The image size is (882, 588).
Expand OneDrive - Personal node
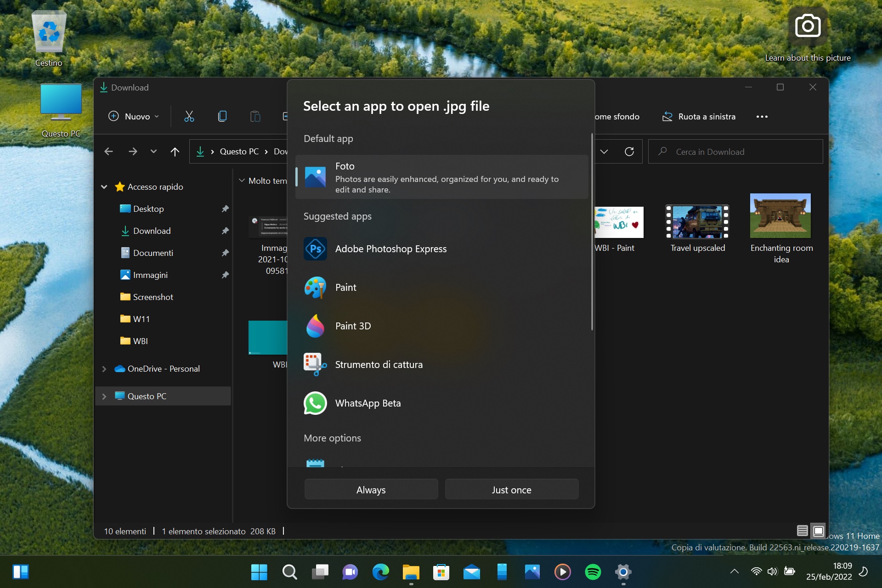click(x=104, y=369)
